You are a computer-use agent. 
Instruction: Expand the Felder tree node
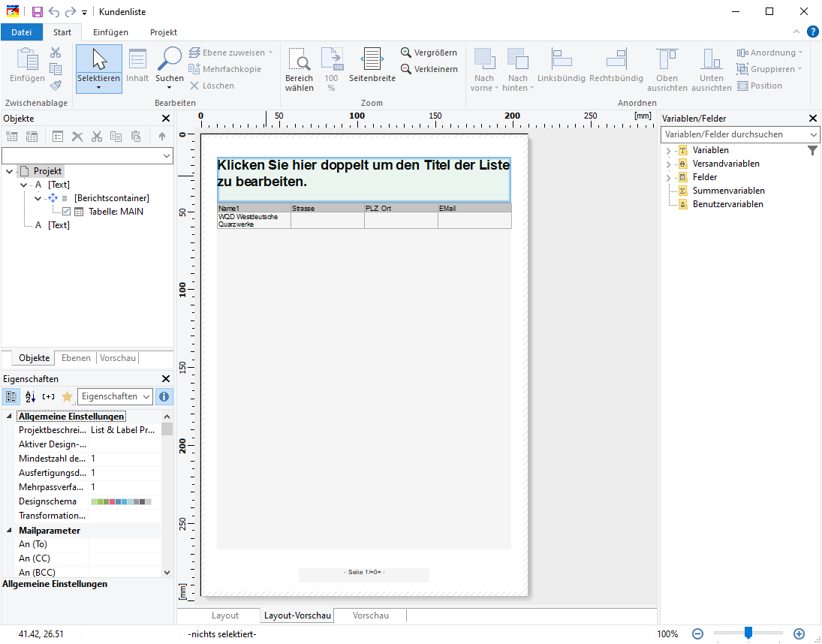point(668,178)
